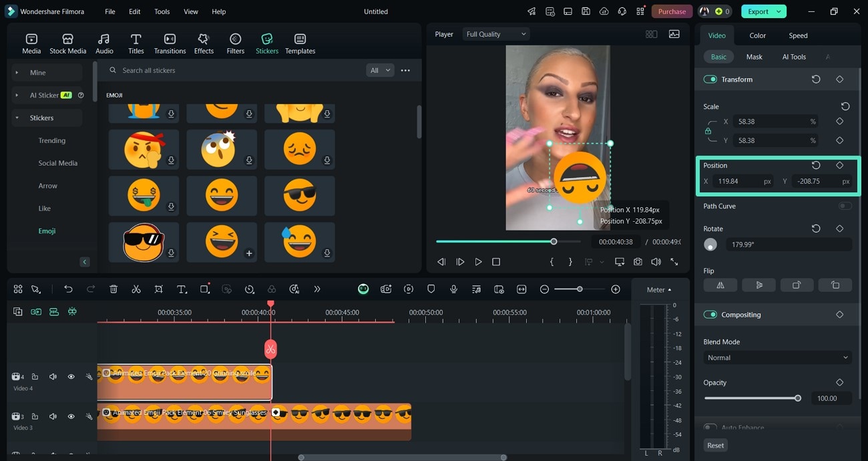868x461 pixels.
Task: Click the flip horizontal button
Action: [720, 285]
